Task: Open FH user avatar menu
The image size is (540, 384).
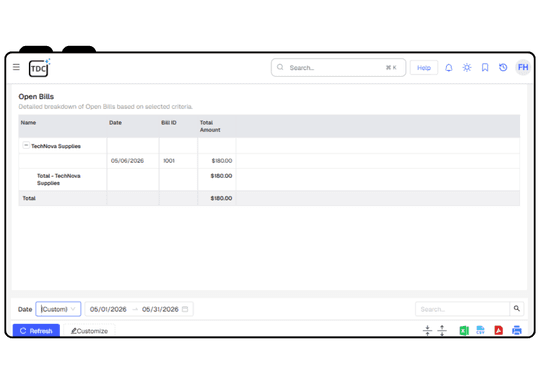Action: point(523,67)
